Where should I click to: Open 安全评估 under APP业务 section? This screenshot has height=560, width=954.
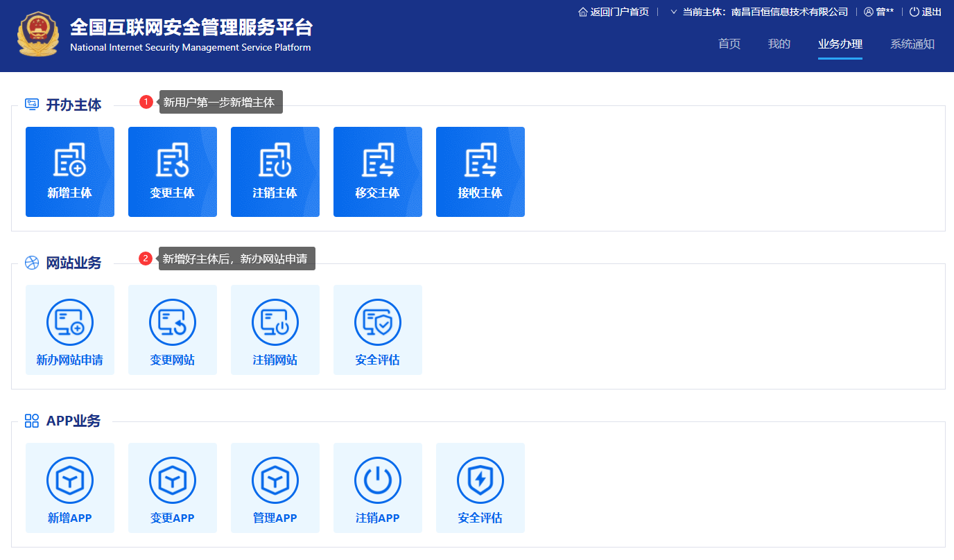[x=480, y=488]
